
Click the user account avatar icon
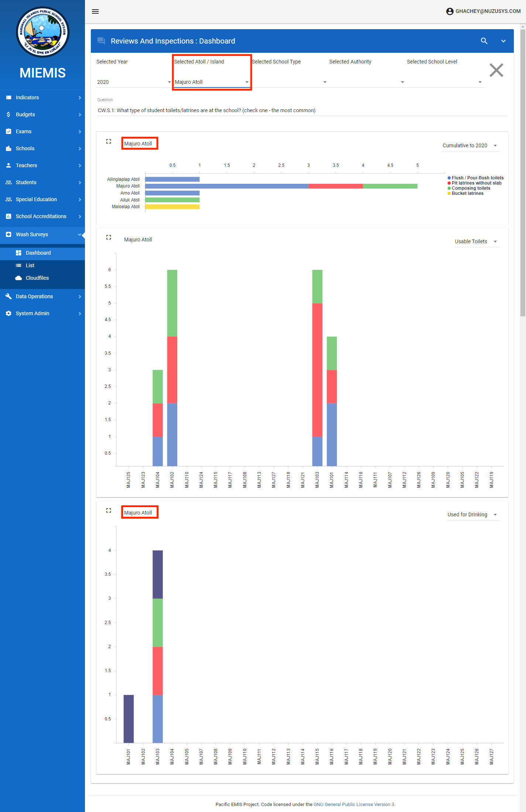click(x=450, y=11)
